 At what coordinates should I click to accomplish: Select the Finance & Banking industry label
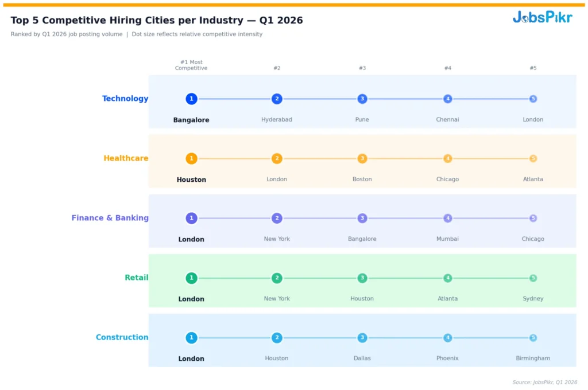(110, 218)
